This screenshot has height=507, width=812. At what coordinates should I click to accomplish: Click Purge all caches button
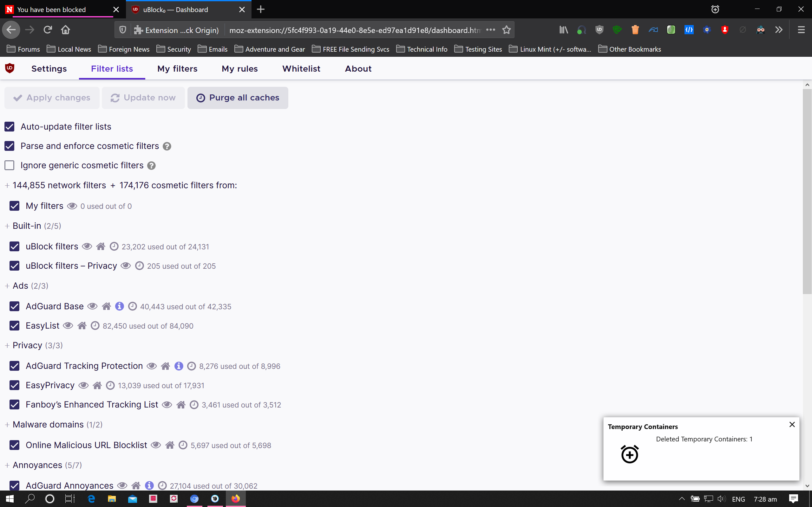click(238, 98)
